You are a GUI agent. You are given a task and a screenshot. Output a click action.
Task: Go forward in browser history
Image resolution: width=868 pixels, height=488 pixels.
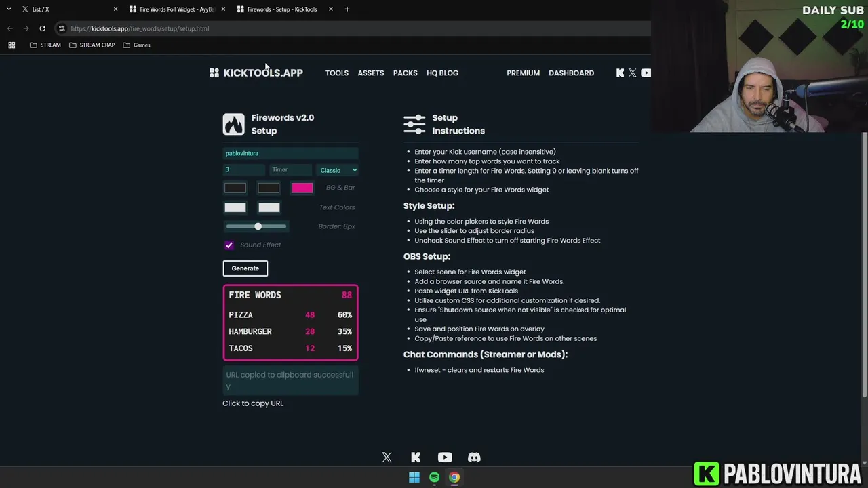(x=26, y=28)
